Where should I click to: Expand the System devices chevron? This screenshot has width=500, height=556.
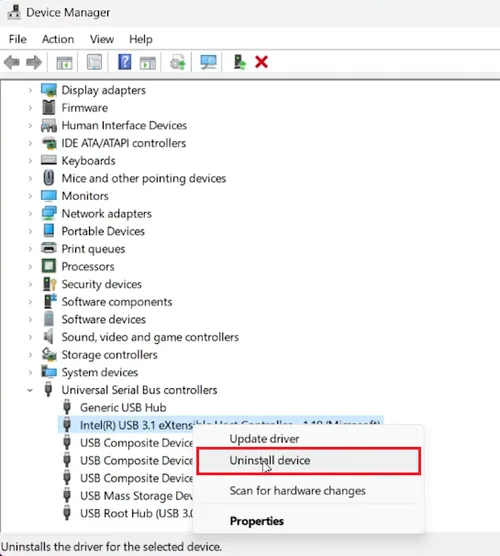click(30, 372)
